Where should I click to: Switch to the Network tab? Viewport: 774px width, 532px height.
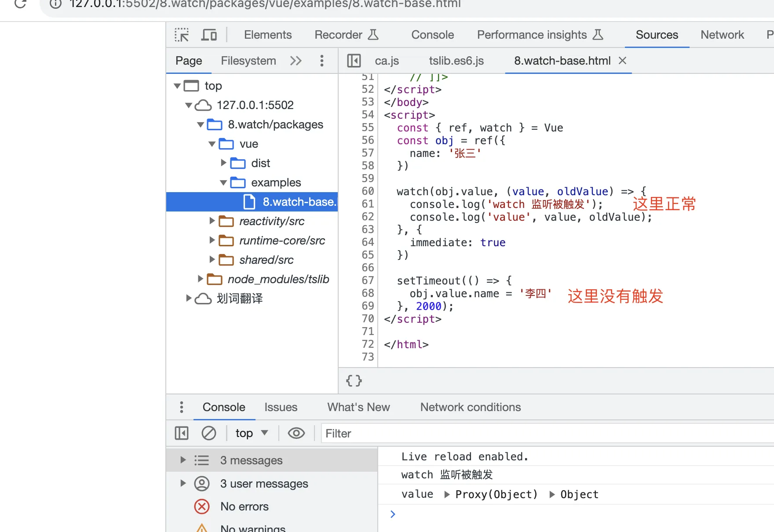722,35
